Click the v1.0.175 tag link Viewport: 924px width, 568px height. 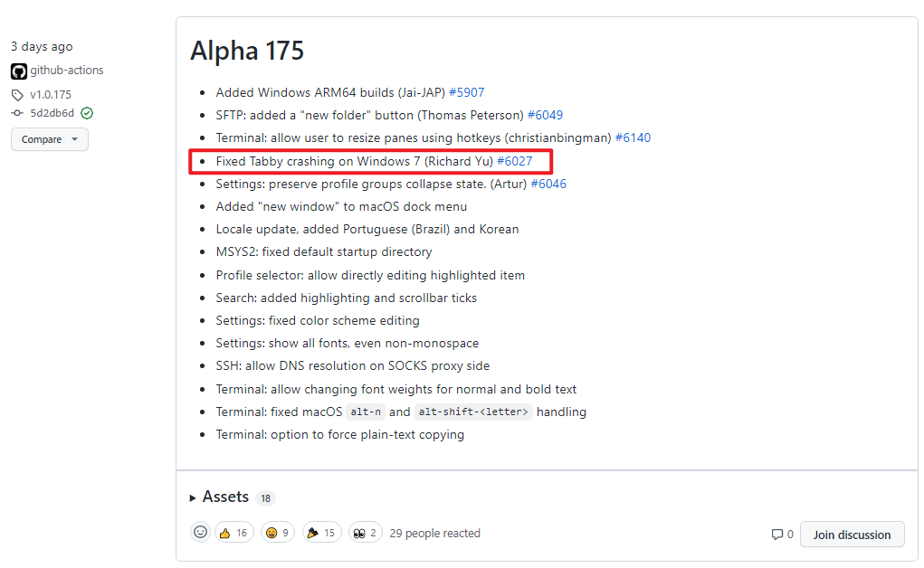[x=51, y=95]
